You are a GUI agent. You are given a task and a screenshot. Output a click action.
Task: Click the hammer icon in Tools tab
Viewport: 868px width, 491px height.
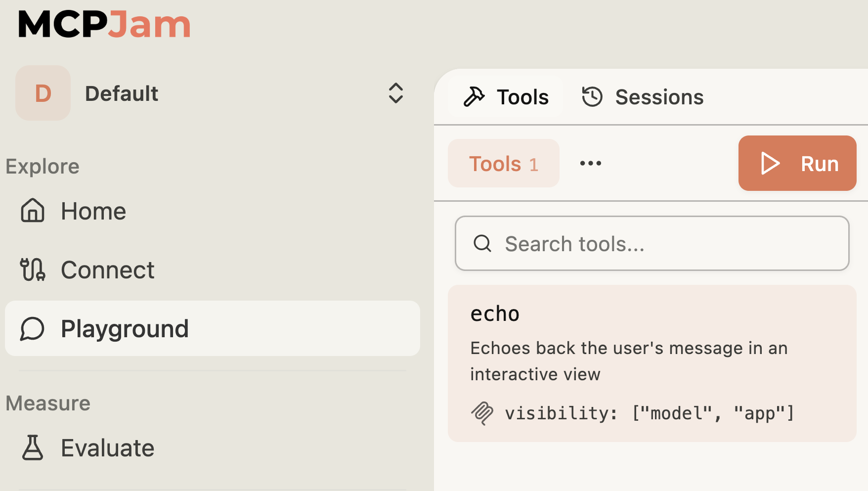click(474, 97)
